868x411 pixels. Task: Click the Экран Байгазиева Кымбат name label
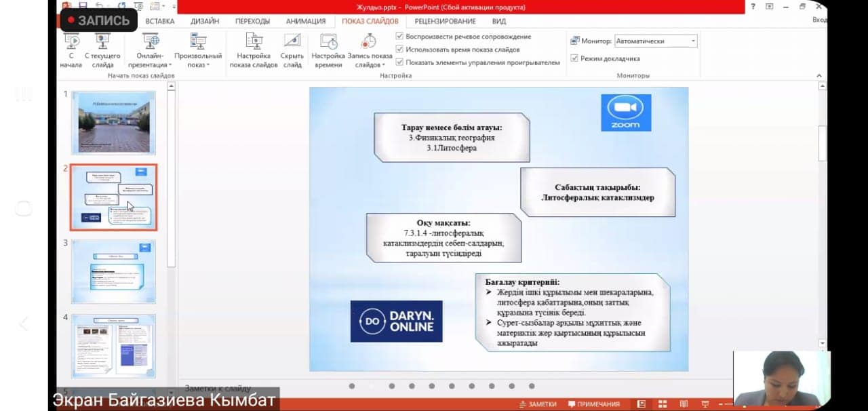point(164,400)
